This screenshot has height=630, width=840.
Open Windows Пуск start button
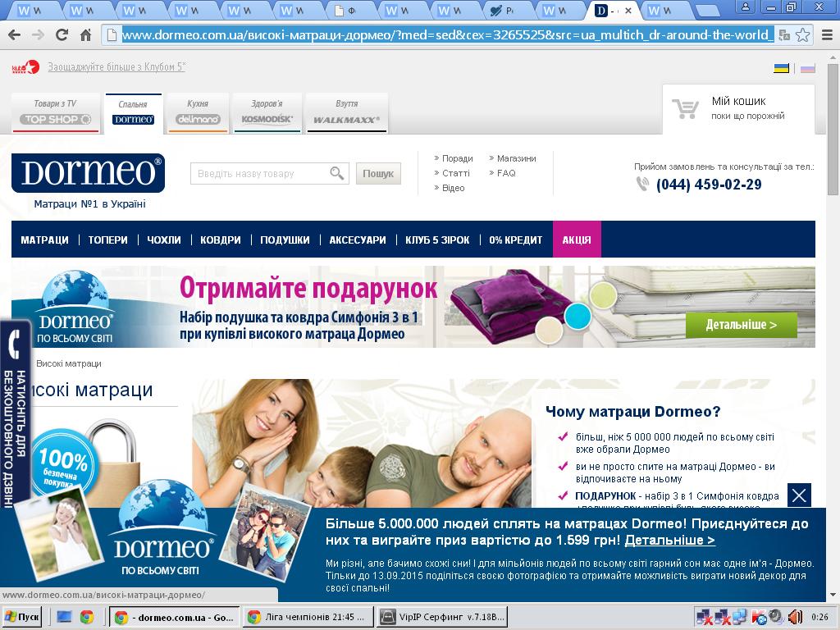coord(21,617)
